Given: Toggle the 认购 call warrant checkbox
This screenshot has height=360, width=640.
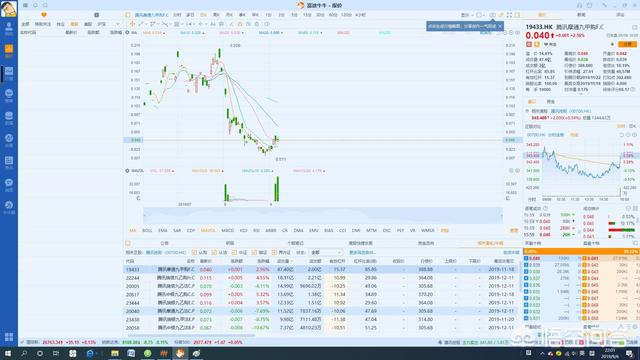Looking at the screenshot, I should [x=194, y=253].
